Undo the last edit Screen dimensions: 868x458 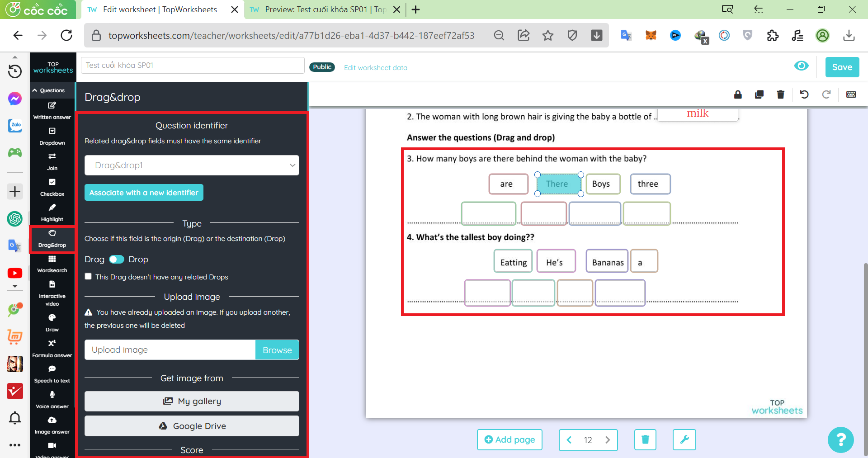804,94
